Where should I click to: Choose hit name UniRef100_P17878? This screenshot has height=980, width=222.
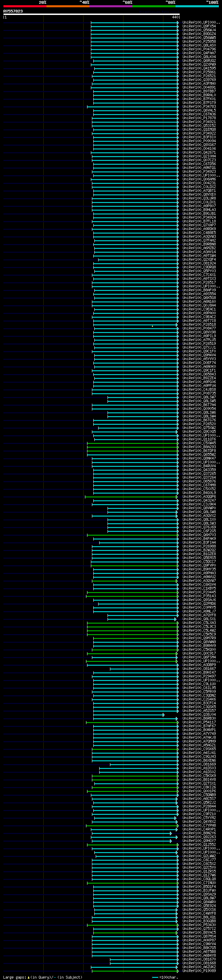coord(199,118)
